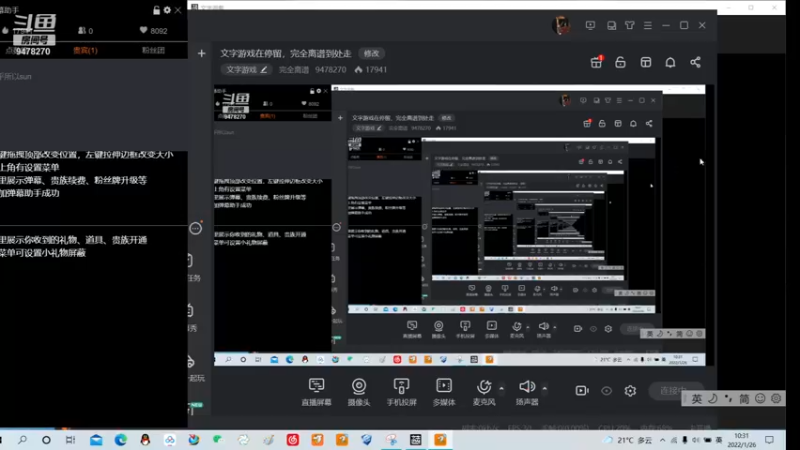Edit the 文字游戏 category tag
Viewport: 800px width, 450px height.
coord(247,69)
